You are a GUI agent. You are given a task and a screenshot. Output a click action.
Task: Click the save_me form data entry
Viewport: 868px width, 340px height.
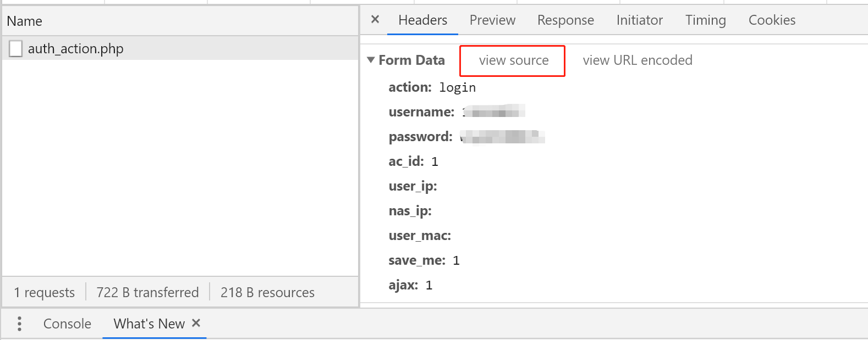[x=424, y=260]
